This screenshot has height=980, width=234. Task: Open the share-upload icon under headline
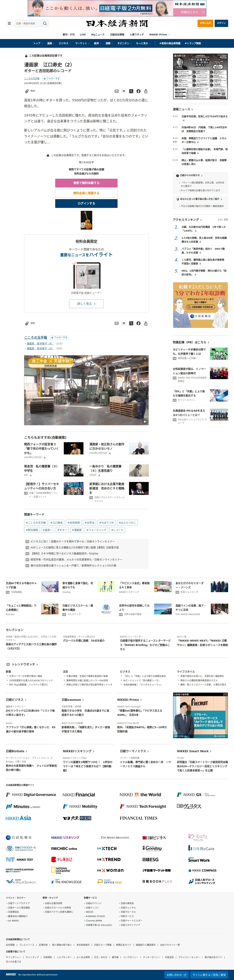point(146,91)
